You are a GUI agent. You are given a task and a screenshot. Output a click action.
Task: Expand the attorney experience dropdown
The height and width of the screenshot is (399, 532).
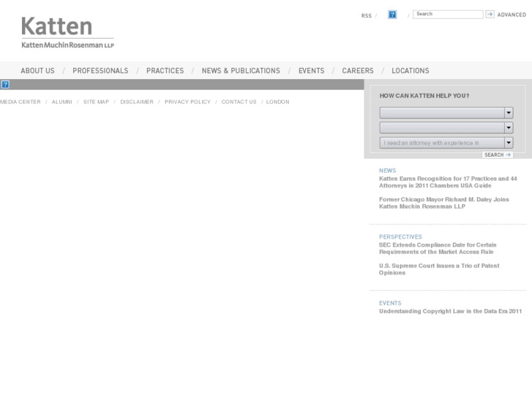pyautogui.click(x=446, y=143)
